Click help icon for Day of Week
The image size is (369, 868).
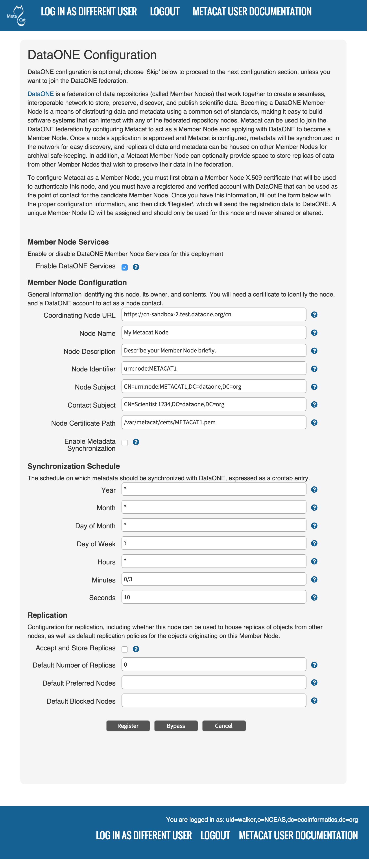314,543
